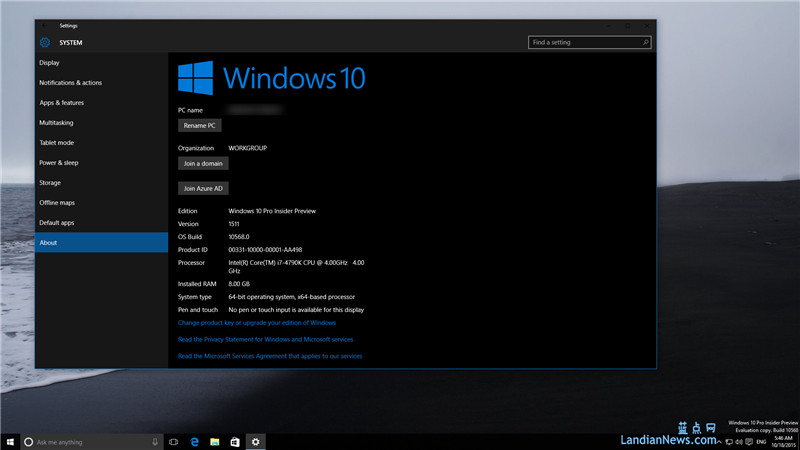This screenshot has height=450, width=800.
Task: Open the Storage page
Action: pyautogui.click(x=102, y=183)
